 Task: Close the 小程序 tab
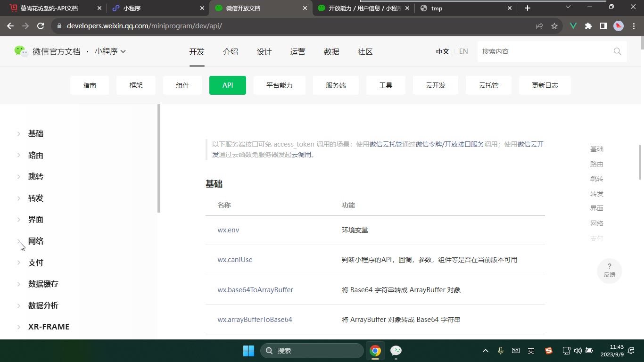[x=202, y=8]
